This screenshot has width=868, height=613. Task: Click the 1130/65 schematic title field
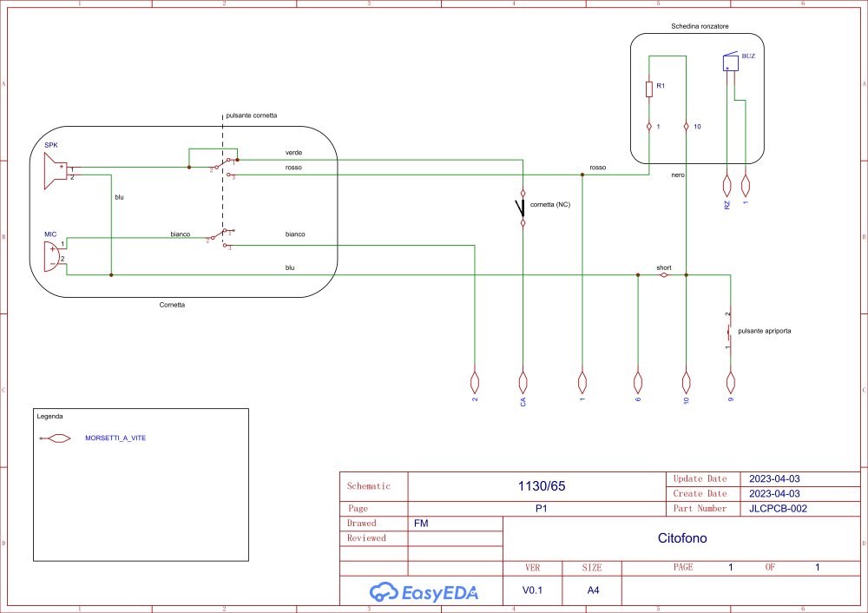click(542, 486)
